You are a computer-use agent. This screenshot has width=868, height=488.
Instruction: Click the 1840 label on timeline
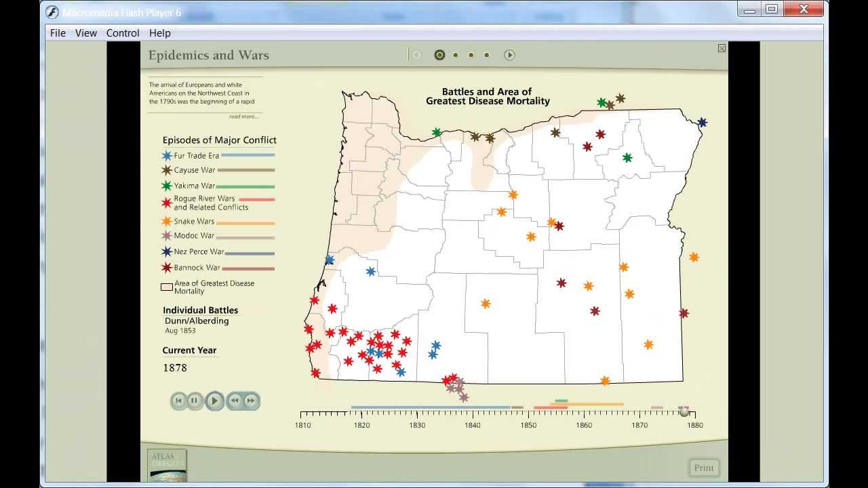473,425
